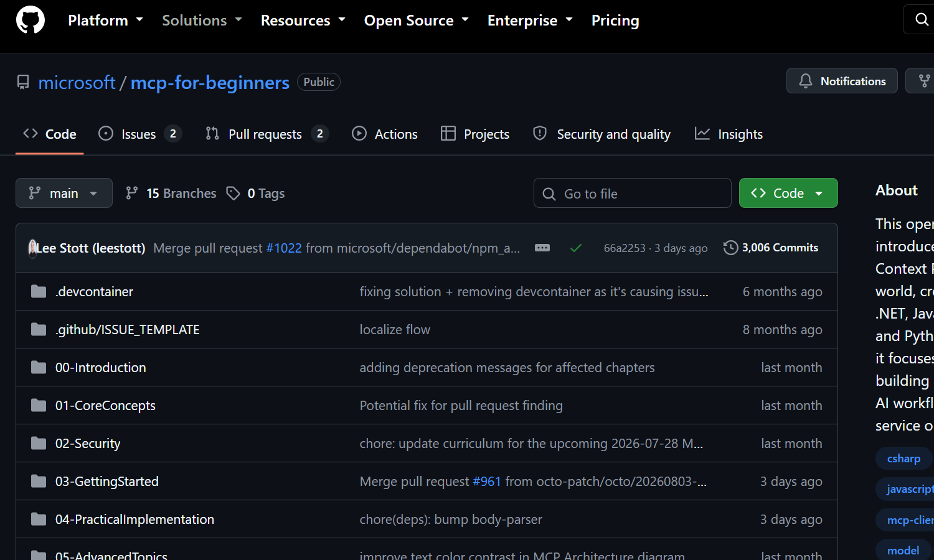Click Lee Stott's avatar image
The image size is (934, 560).
click(x=33, y=248)
